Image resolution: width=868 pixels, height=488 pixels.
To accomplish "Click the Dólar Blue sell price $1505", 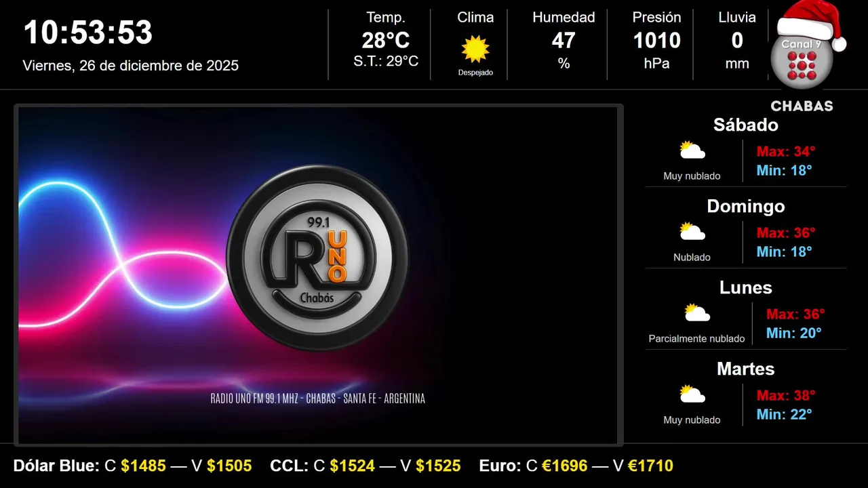I will tap(229, 466).
